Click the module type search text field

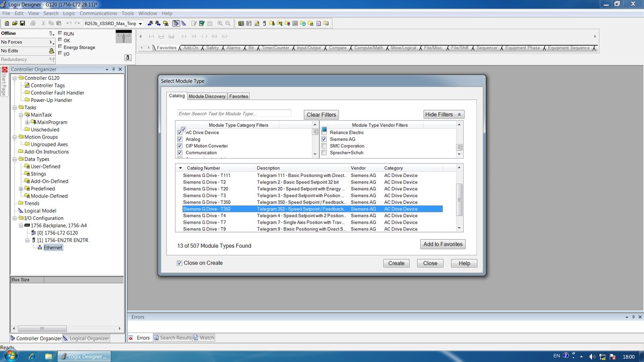point(234,114)
